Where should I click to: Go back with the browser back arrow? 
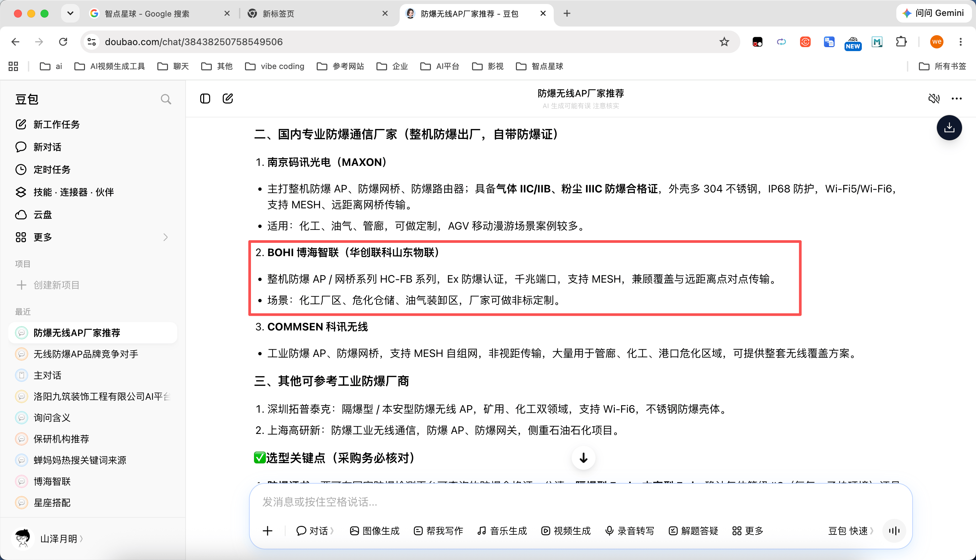[x=15, y=41]
